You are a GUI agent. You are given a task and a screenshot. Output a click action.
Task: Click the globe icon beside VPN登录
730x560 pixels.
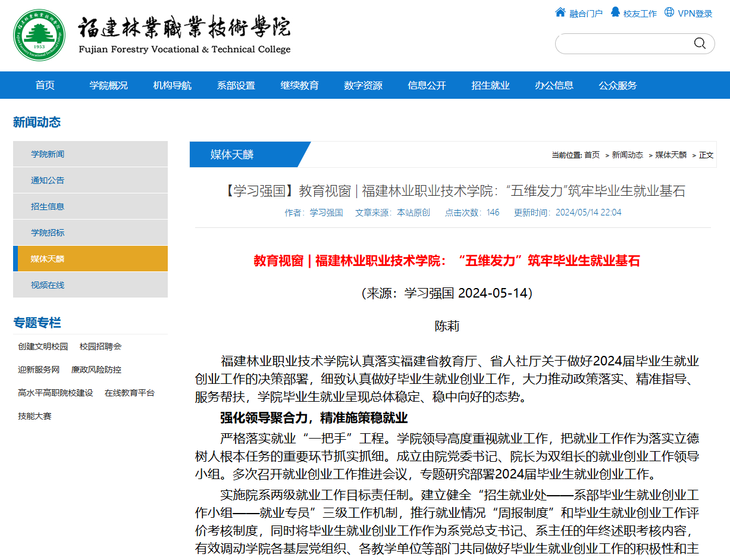pyautogui.click(x=669, y=12)
